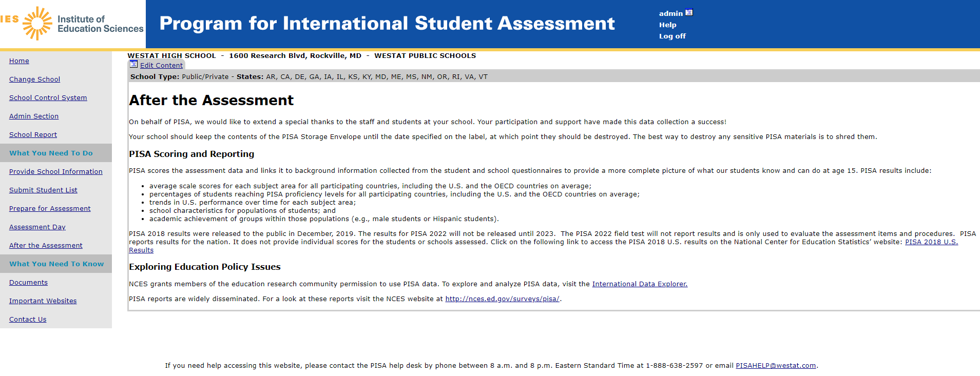View the School Report page
Image resolution: width=980 pixels, height=376 pixels.
click(33, 134)
